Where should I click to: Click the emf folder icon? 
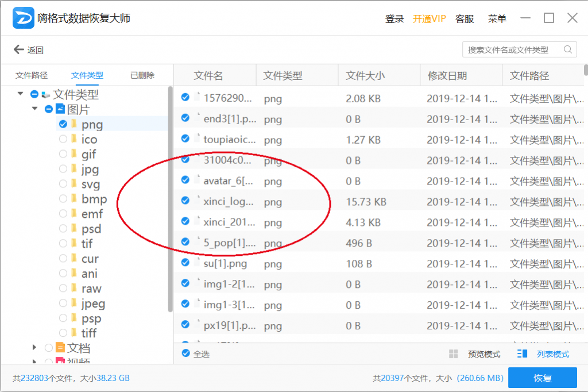point(74,213)
